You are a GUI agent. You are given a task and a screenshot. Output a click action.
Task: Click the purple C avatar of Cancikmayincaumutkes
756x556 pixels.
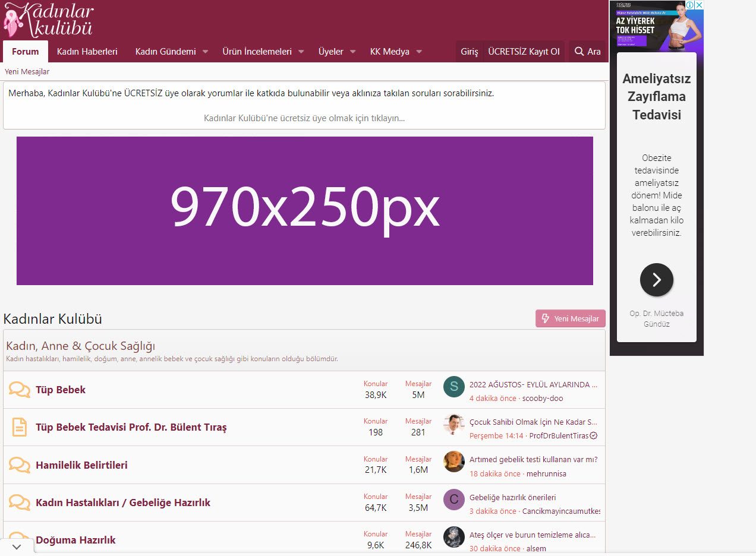coord(454,500)
